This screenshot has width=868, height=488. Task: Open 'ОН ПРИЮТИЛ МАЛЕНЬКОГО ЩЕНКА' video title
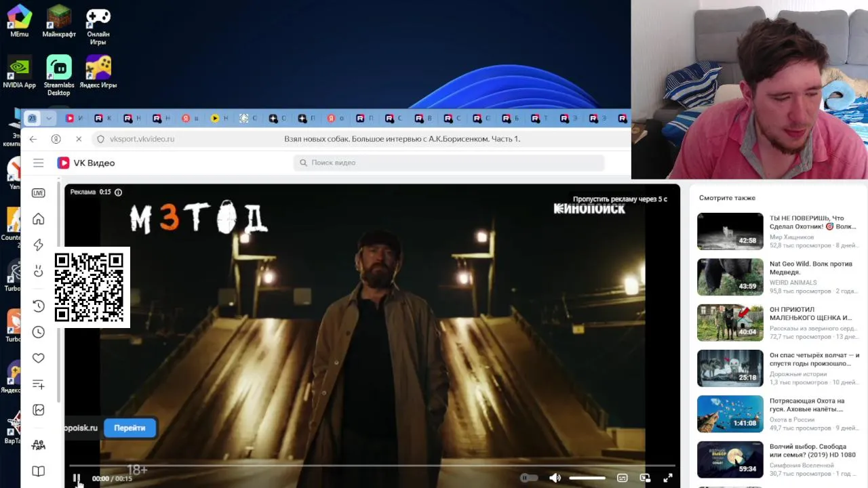coord(810,313)
